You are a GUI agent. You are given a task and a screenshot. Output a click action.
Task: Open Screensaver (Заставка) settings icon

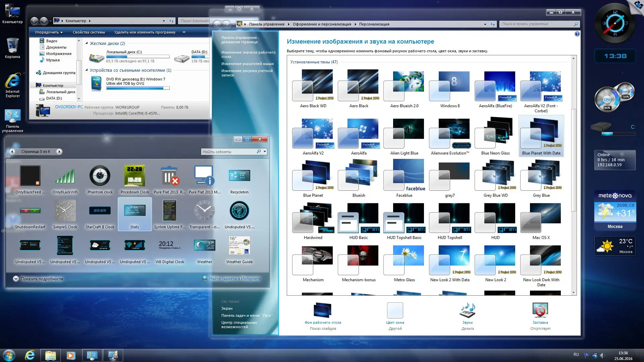[540, 310]
